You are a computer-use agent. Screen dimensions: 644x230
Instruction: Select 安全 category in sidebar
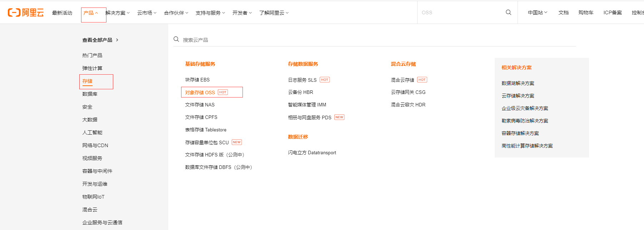tap(87, 107)
